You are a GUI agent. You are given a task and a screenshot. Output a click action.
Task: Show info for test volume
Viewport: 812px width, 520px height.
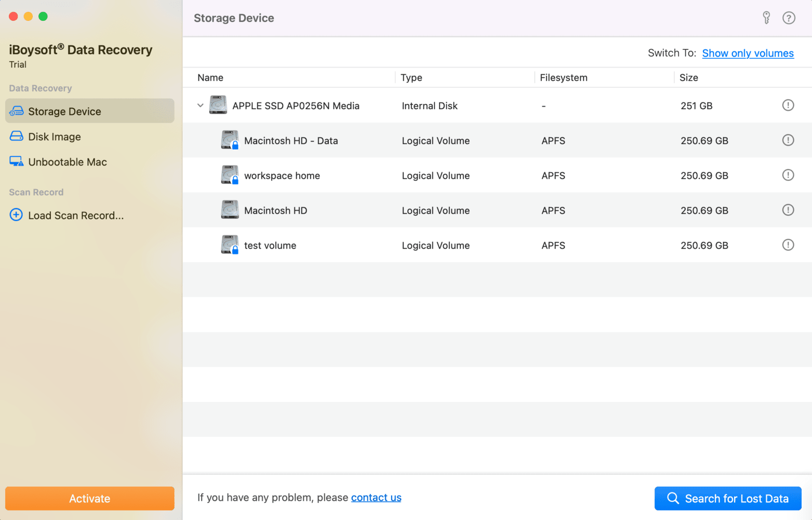788,244
